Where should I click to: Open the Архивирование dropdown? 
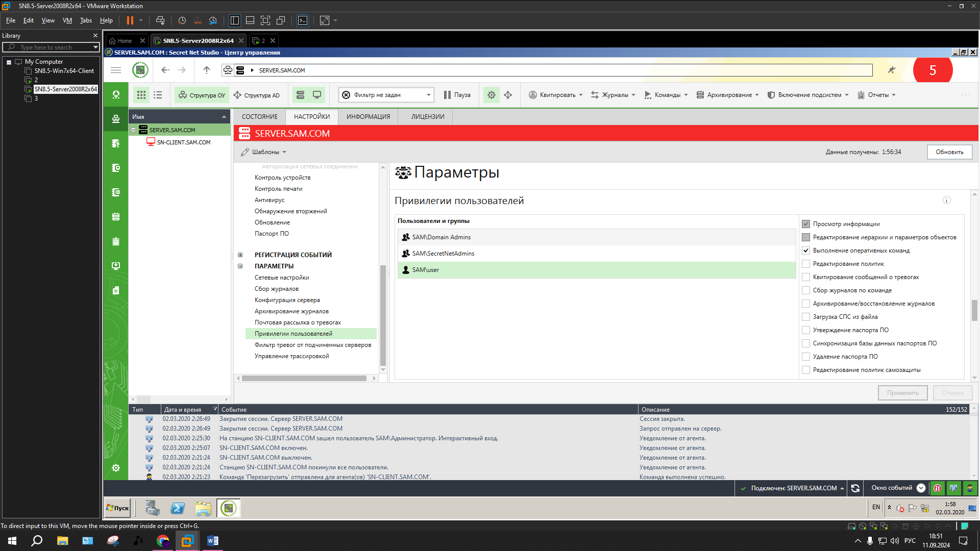pyautogui.click(x=727, y=95)
